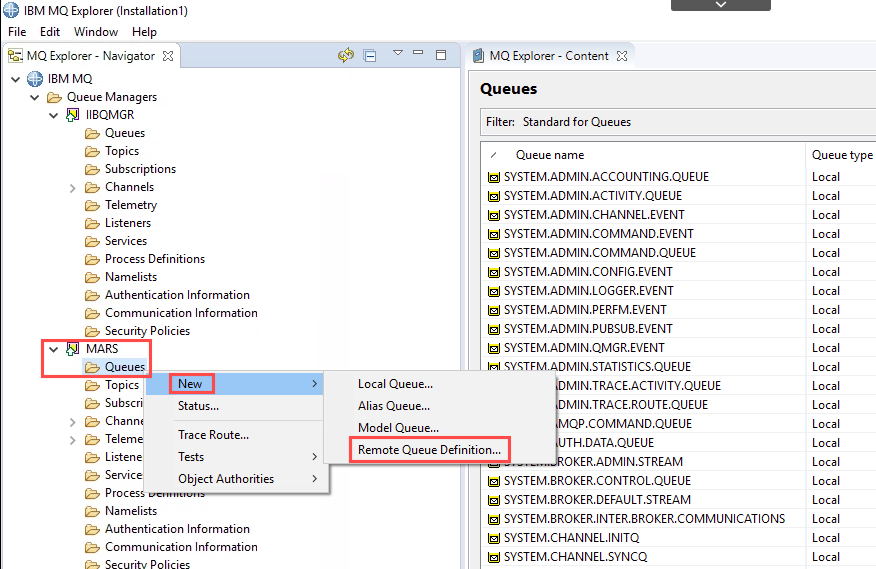Select SYSTEM.ADMIN.COMMAND.QUEUE row
This screenshot has width=876, height=569.
pyautogui.click(x=679, y=253)
